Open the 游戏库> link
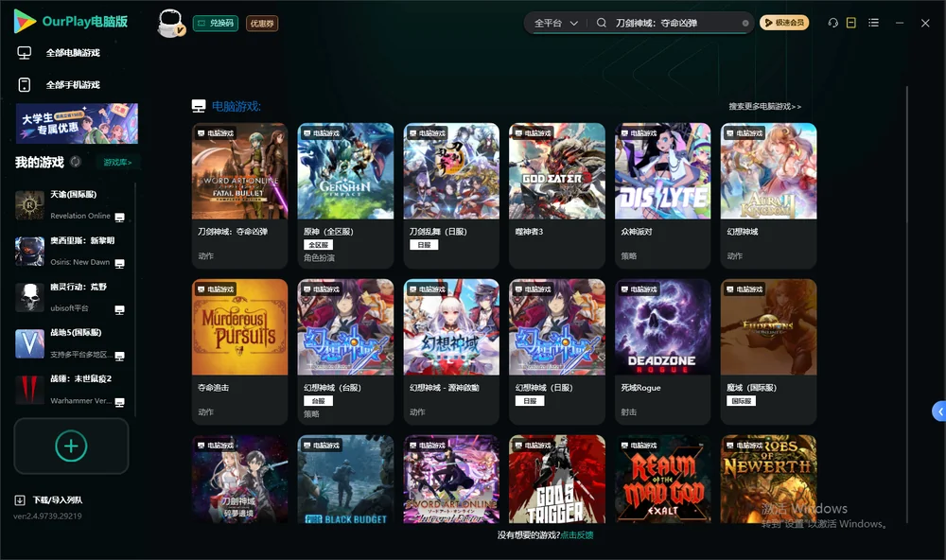This screenshot has height=560, width=946. coord(117,163)
